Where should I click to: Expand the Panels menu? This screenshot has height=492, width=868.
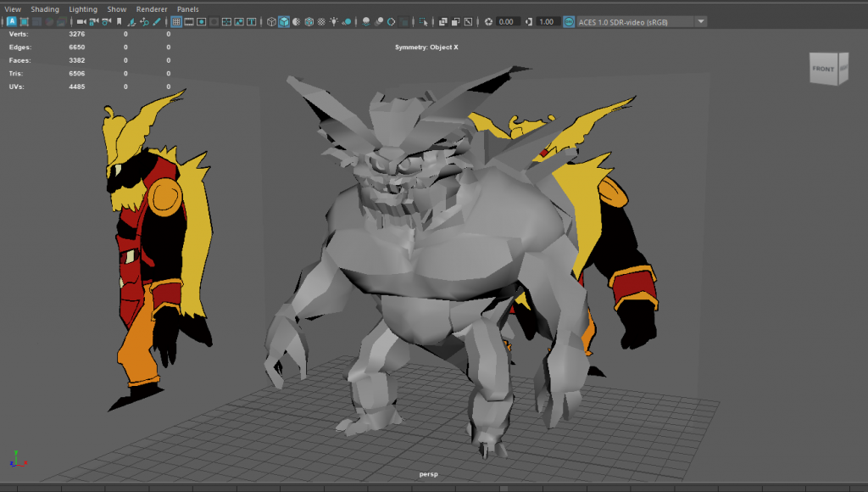tap(187, 9)
